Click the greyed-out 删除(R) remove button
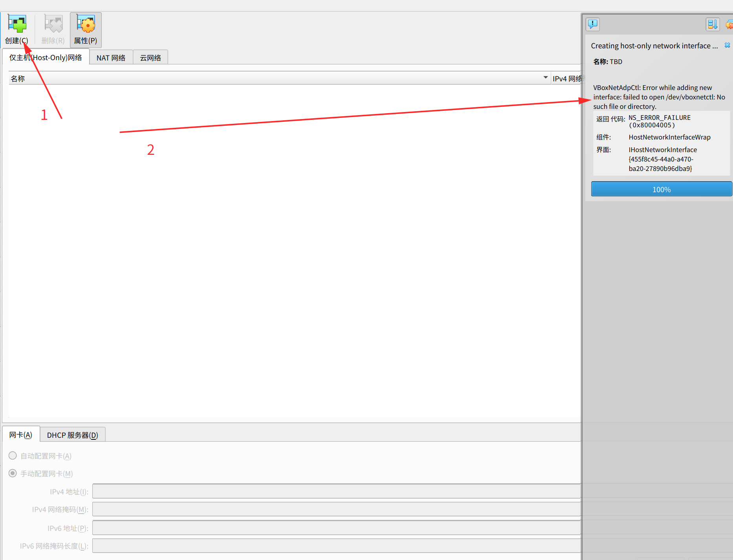This screenshot has height=560, width=733. (53, 30)
